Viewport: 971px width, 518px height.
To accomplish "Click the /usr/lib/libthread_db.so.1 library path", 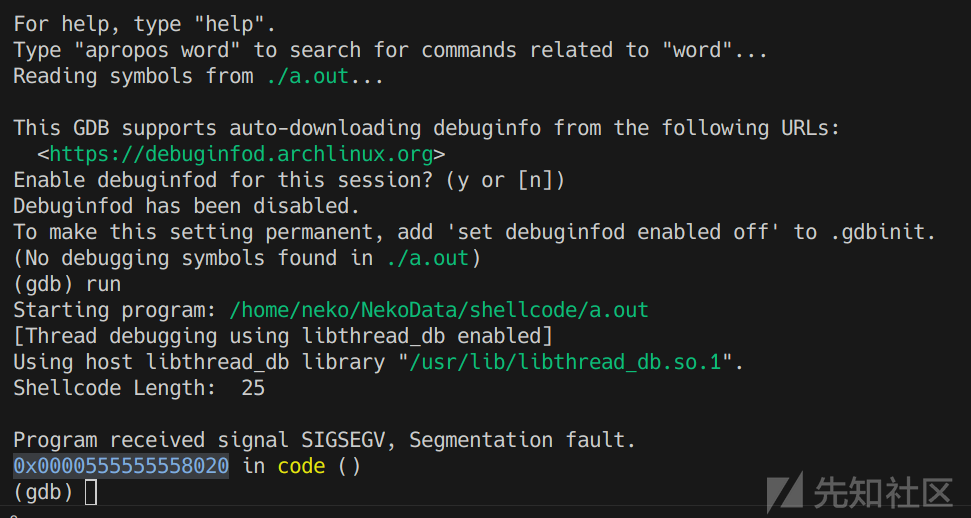I will point(565,362).
